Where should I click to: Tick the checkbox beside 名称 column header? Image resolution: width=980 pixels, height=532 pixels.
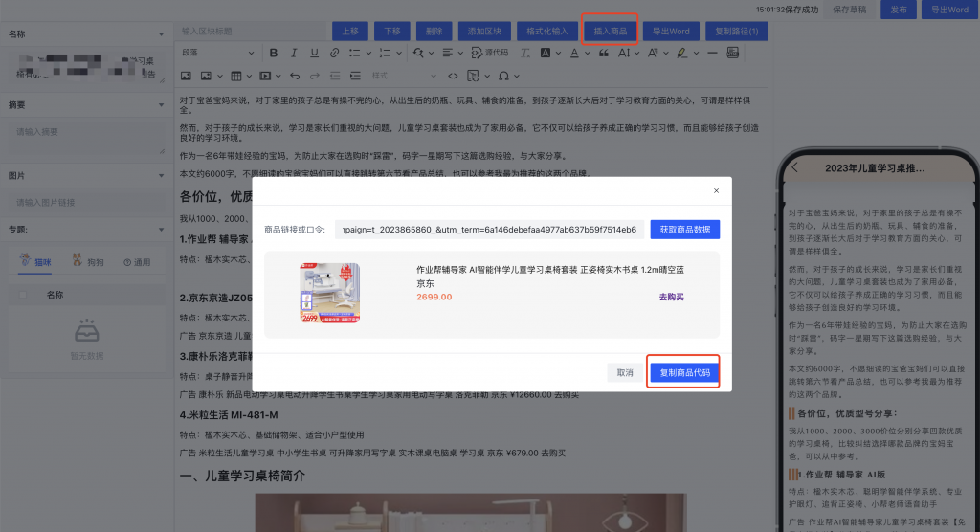[x=23, y=295]
